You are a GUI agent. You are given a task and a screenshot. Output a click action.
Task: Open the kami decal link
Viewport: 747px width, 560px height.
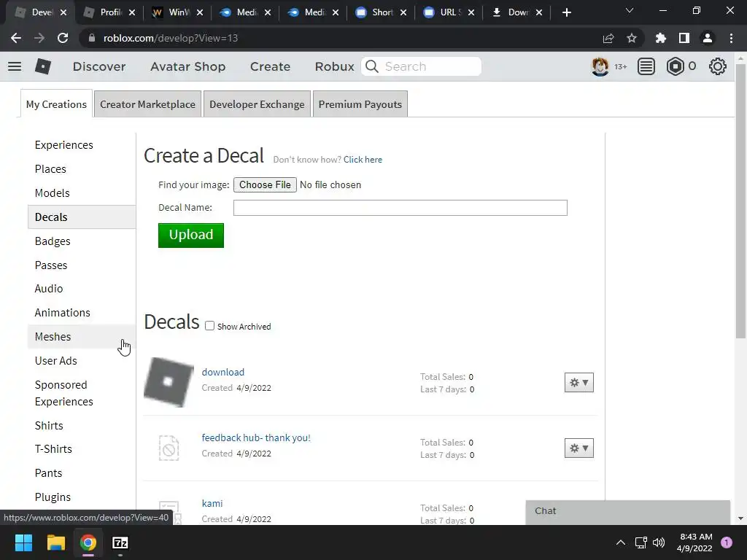click(212, 503)
